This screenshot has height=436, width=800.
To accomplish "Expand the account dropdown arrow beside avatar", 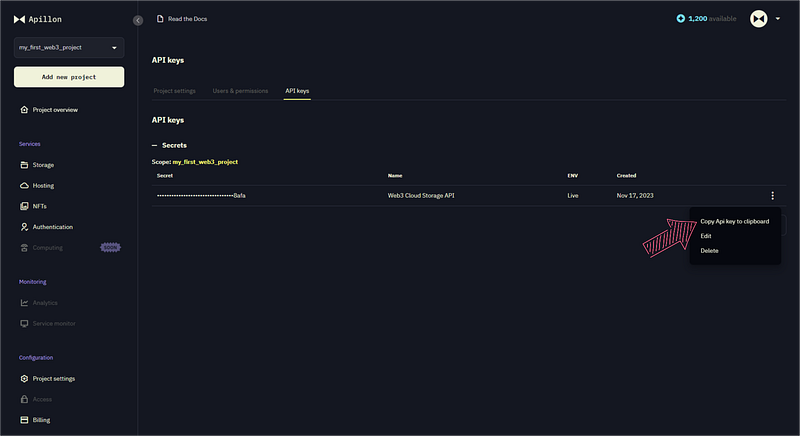I will click(778, 19).
